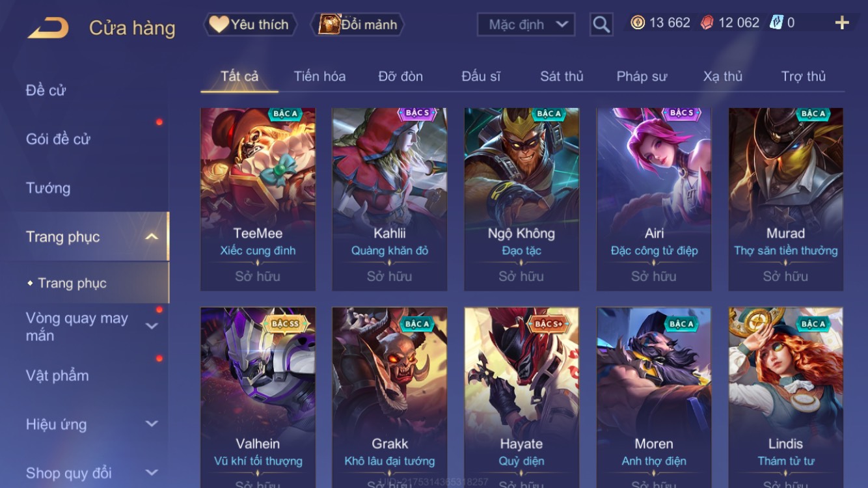Click the gold coin balance icon
Image resolution: width=868 pixels, height=488 pixels.
point(638,23)
